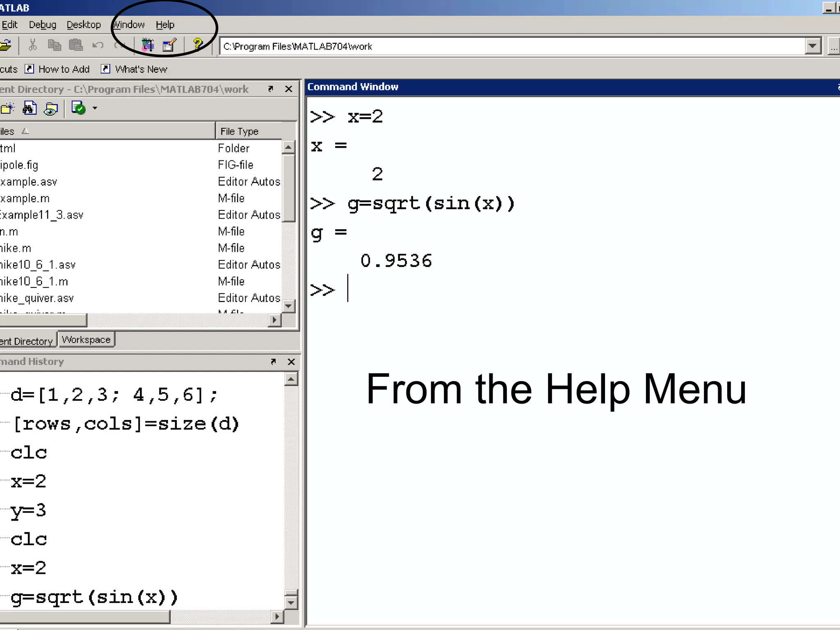The width and height of the screenshot is (840, 630).
Task: Click the yellow Help question mark
Action: point(198,44)
